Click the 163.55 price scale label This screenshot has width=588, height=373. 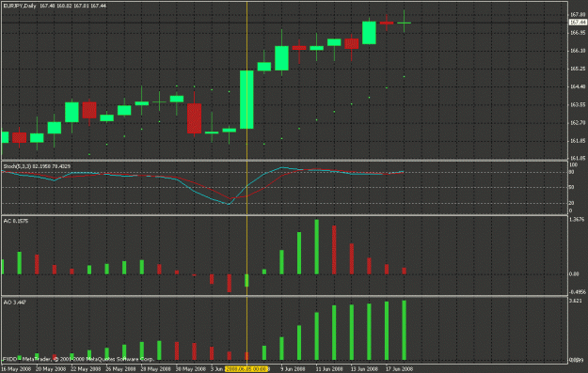point(578,105)
